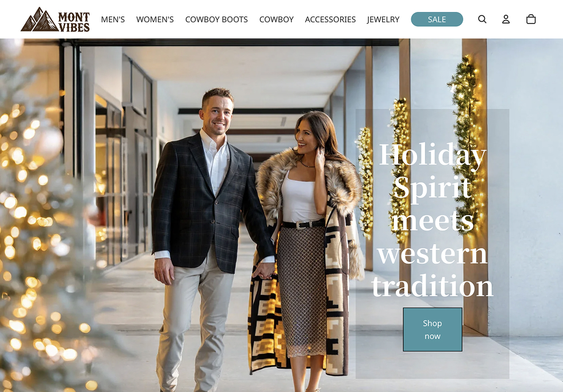Open the WOMEN'S menu
The height and width of the screenshot is (392, 563).
click(155, 19)
